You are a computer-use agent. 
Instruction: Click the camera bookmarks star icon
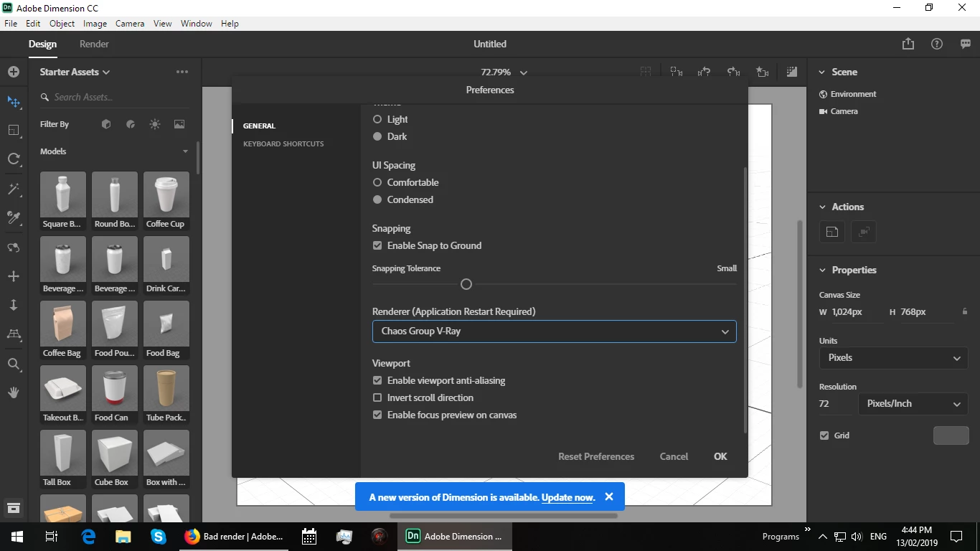pyautogui.click(x=762, y=72)
